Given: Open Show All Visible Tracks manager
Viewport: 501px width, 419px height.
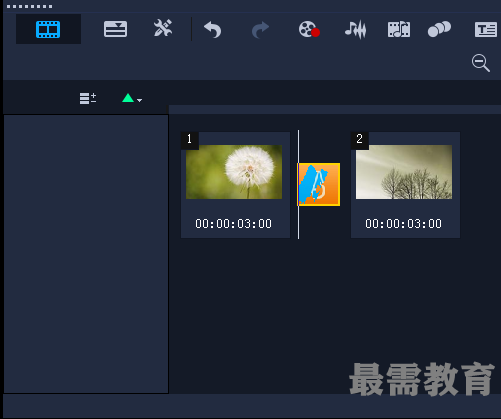Looking at the screenshot, I should click(88, 98).
